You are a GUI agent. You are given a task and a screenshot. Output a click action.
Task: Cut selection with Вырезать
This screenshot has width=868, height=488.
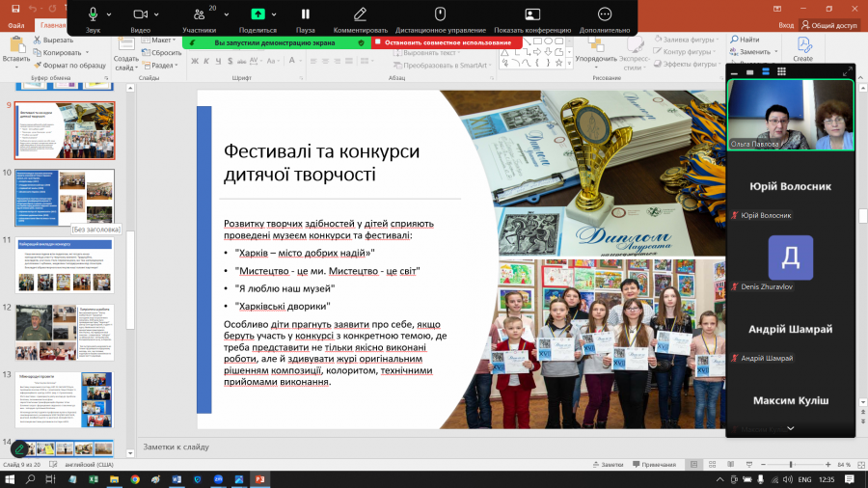pyautogui.click(x=53, y=40)
